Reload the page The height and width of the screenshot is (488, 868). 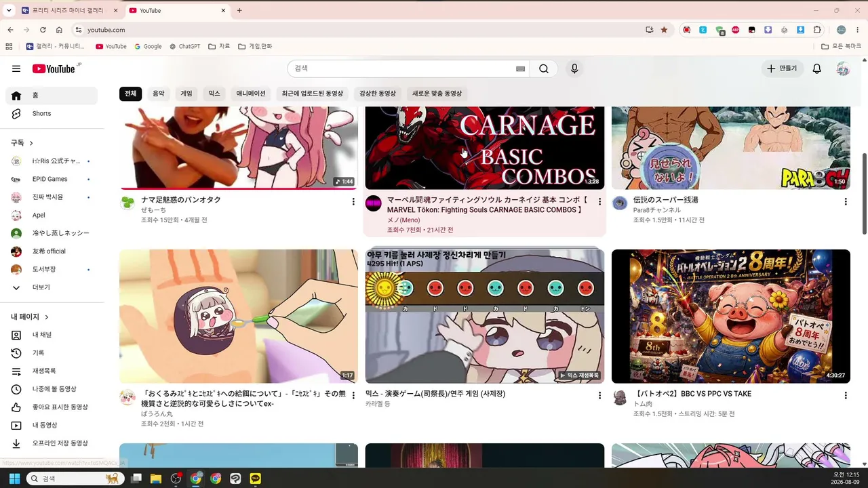43,30
